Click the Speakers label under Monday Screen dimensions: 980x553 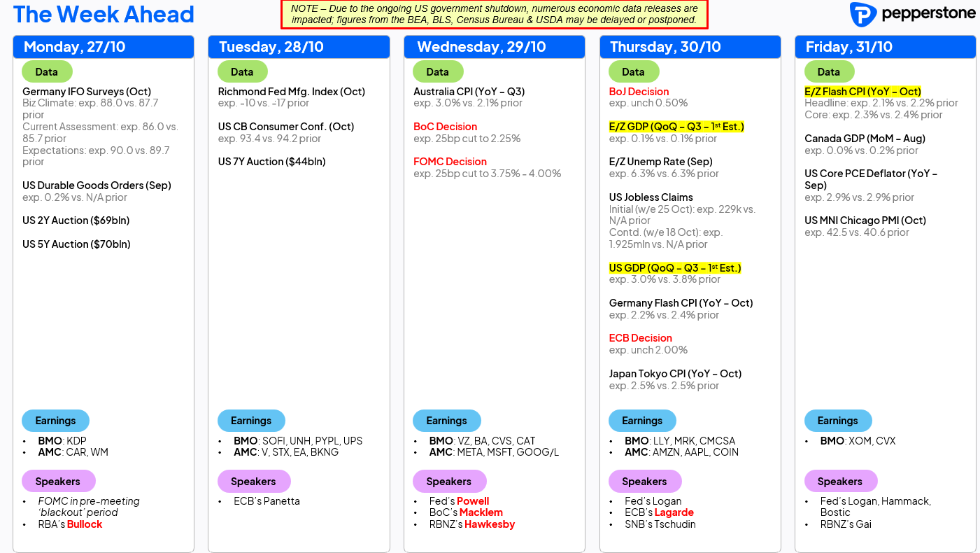coord(58,482)
